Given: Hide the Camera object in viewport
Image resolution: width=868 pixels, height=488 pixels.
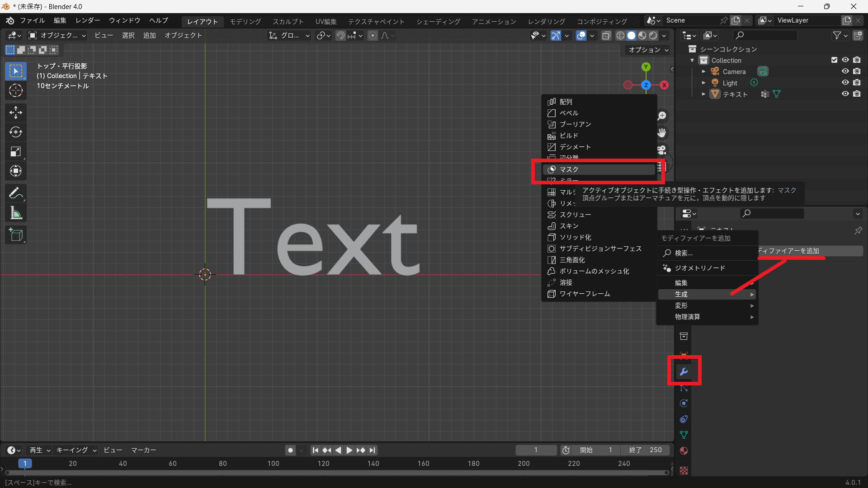Looking at the screenshot, I should pos(845,71).
